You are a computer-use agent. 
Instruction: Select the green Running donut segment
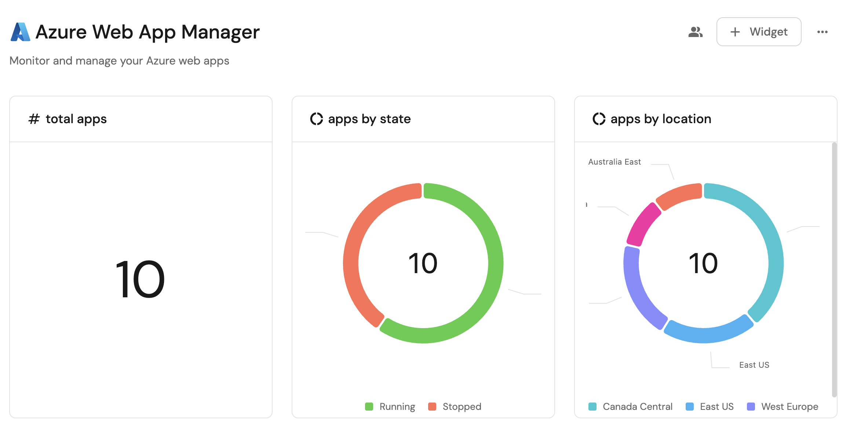[x=495, y=264]
